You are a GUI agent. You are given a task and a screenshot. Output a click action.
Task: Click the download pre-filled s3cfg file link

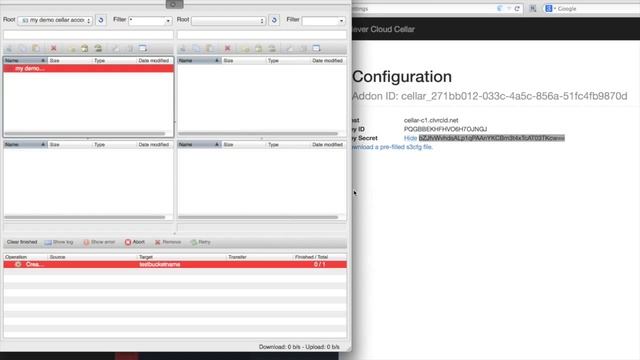pos(392,147)
